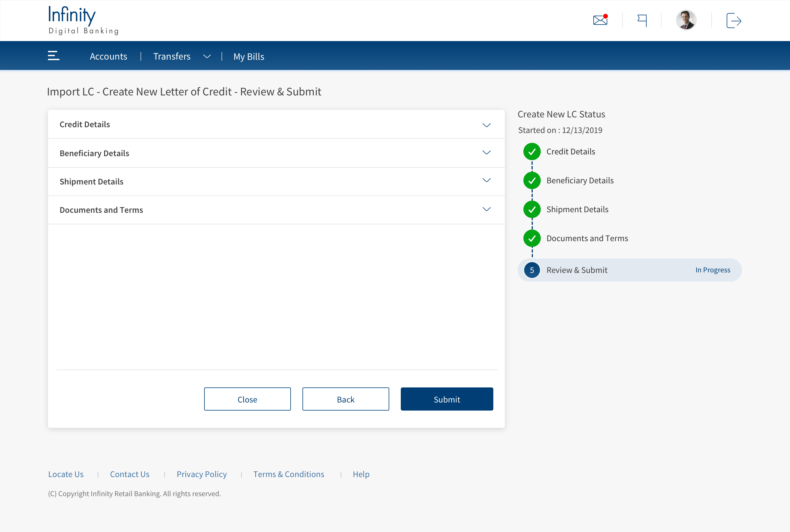This screenshot has width=790, height=532.
Task: Open the messages envelope icon
Action: coord(600,20)
